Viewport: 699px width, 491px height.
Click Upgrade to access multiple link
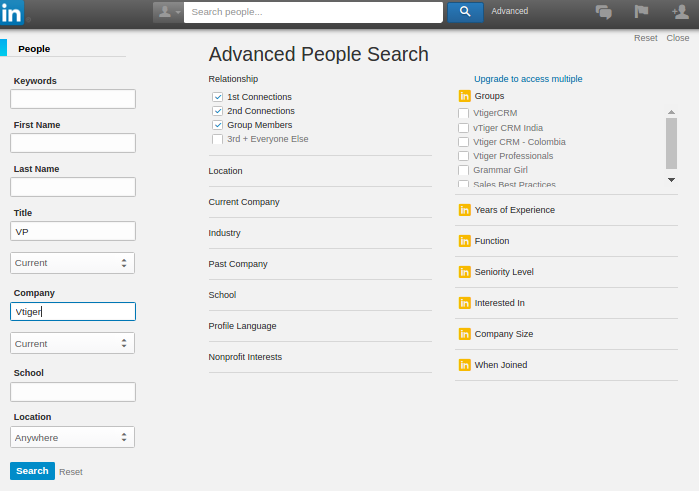click(x=528, y=79)
